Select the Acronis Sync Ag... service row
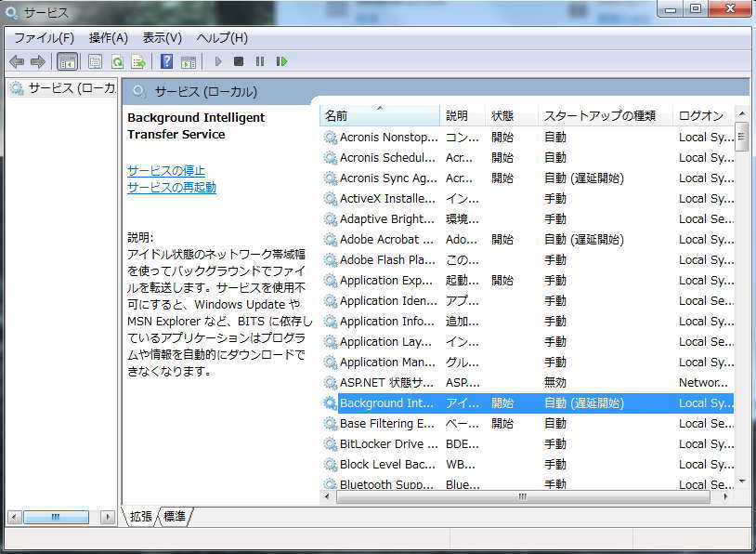The image size is (756, 554). coord(528,178)
